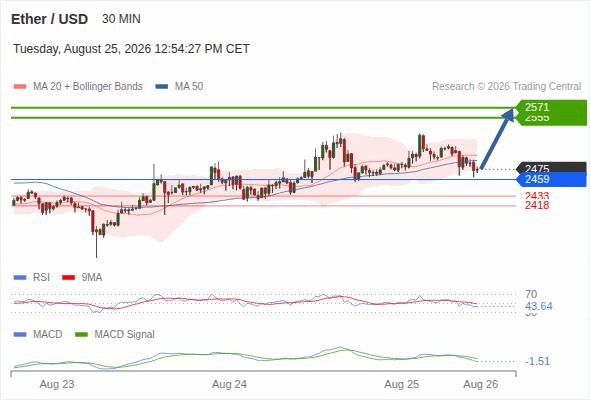Click the 'MACD Signal' legend label
590x400 pixels.
125,334
